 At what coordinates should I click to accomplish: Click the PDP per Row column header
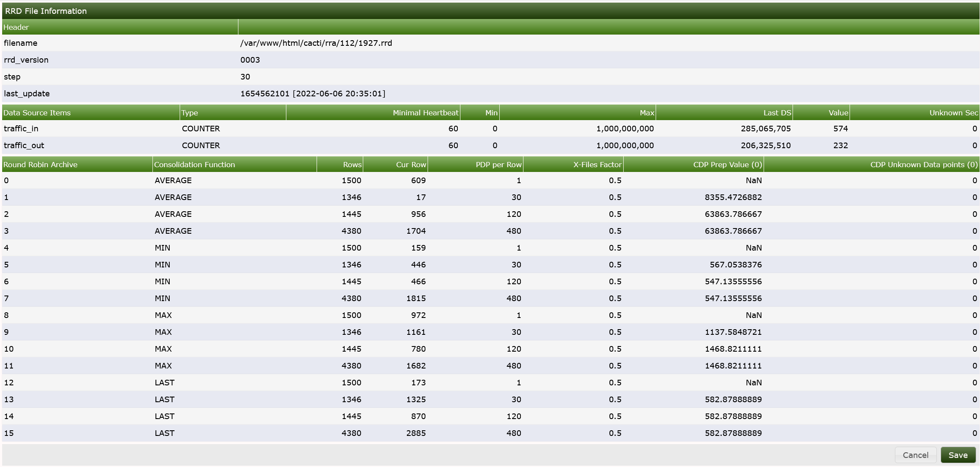click(x=476, y=165)
